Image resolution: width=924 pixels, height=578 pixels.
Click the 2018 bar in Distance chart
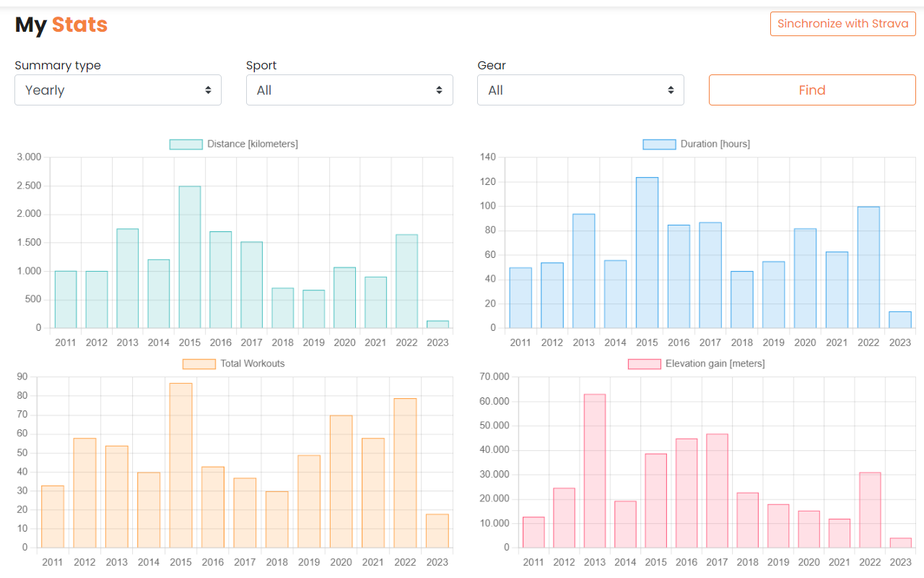tap(283, 309)
